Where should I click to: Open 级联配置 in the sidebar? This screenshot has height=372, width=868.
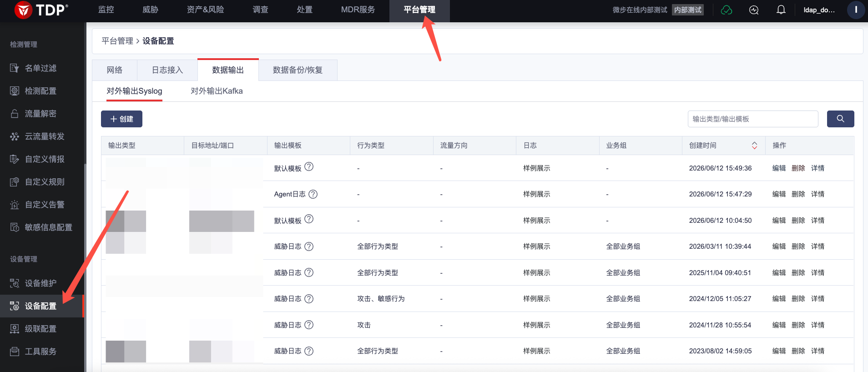(40, 329)
